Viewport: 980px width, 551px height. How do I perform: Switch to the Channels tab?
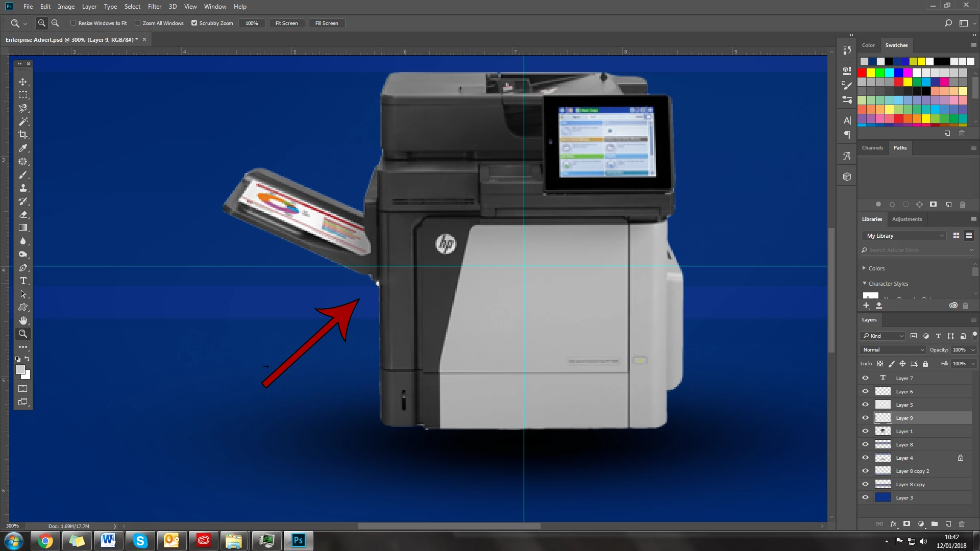pyautogui.click(x=872, y=147)
